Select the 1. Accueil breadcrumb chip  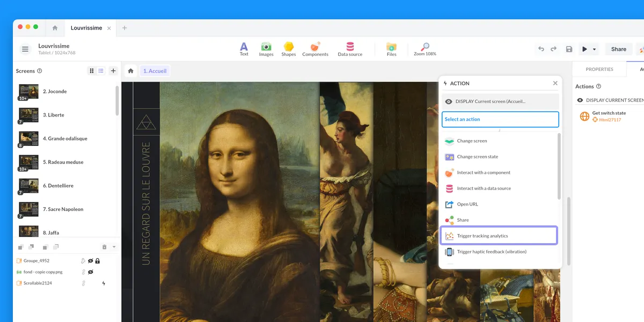pyautogui.click(x=155, y=71)
